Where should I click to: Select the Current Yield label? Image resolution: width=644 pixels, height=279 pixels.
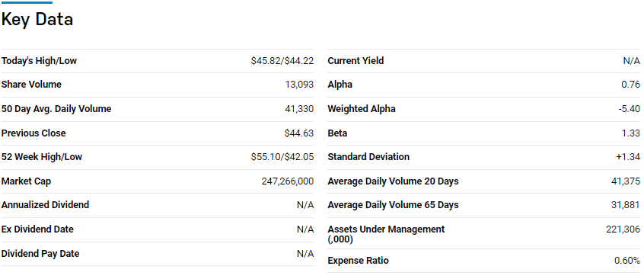355,61
